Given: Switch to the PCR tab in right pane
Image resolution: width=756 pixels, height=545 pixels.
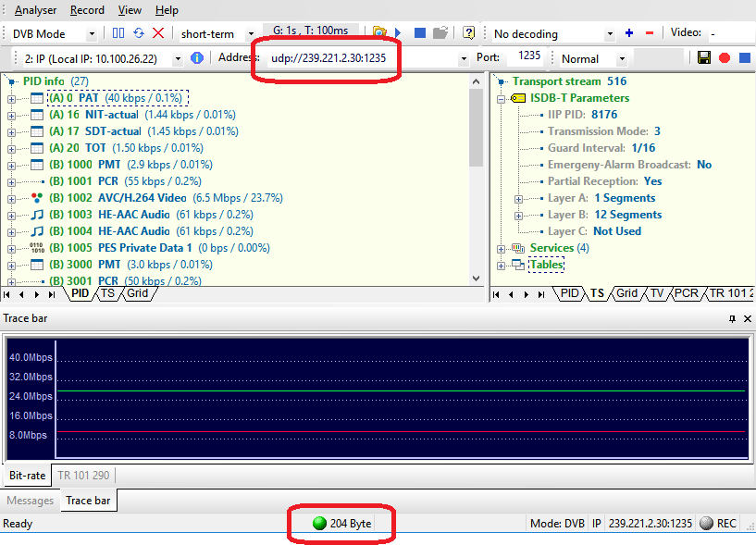Looking at the screenshot, I should [x=686, y=293].
